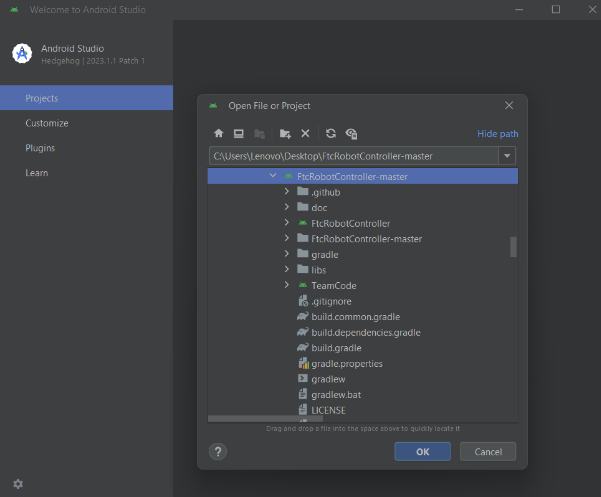Click gradlew.bat file icon

tap(303, 394)
